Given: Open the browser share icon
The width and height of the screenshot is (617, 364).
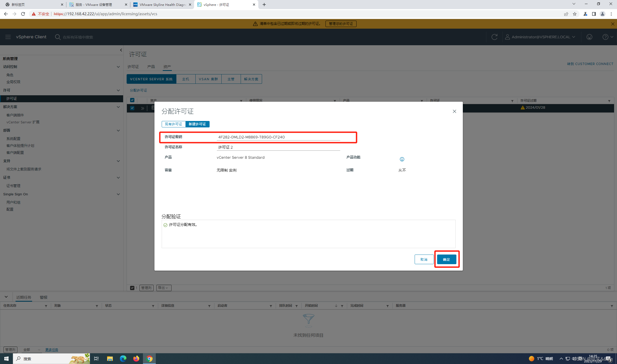Looking at the screenshot, I should point(566,14).
